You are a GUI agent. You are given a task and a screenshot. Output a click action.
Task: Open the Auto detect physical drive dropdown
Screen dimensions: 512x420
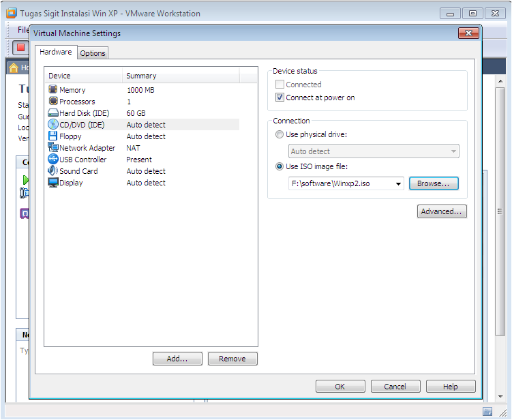pos(374,151)
